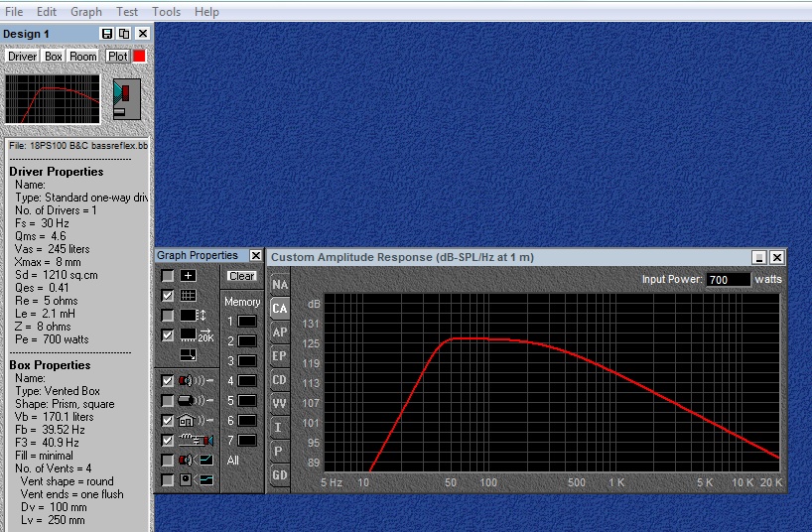This screenshot has height=532, width=812.
Task: Uncheck the speaker response checkbox
Action: pos(168,381)
